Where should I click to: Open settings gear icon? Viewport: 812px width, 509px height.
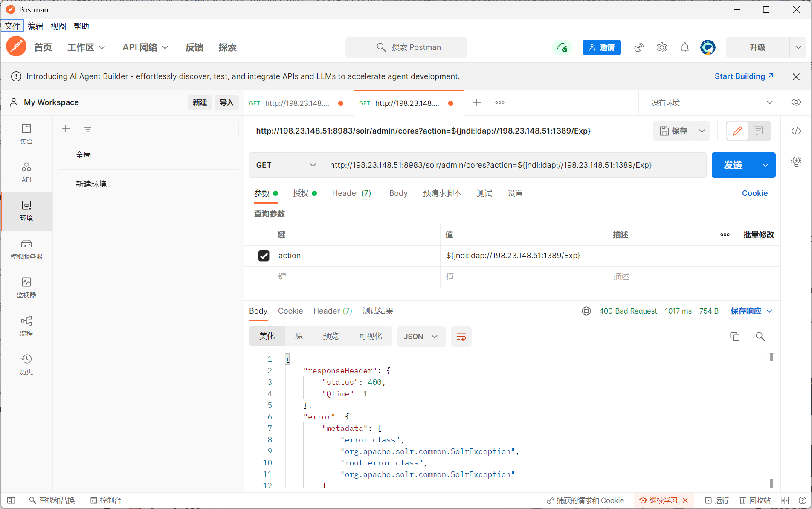coord(662,47)
